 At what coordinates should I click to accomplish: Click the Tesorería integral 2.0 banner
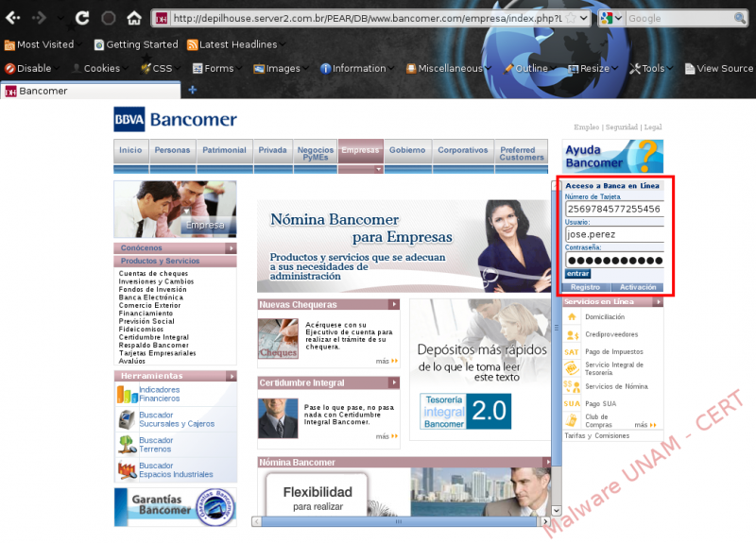466,412
